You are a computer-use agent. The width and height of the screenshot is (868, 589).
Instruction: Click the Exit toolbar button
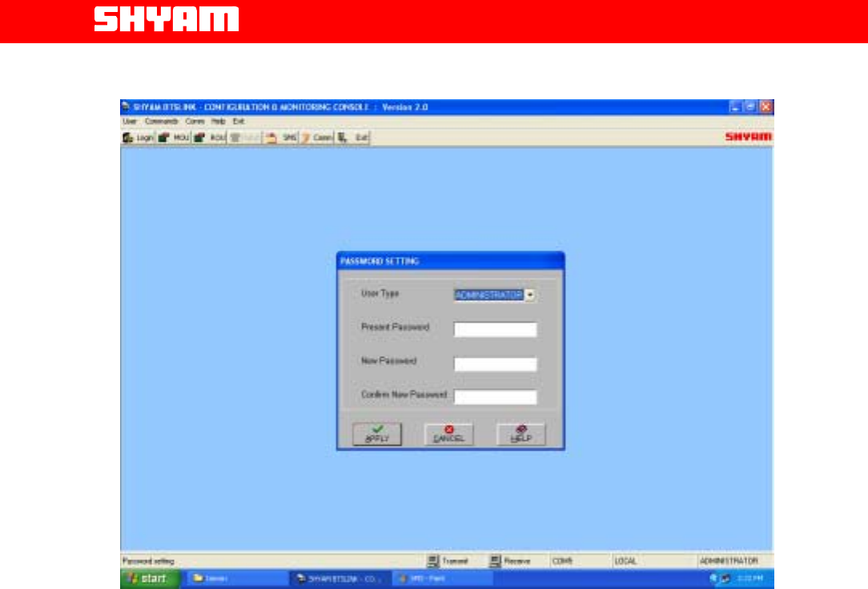[x=352, y=138]
